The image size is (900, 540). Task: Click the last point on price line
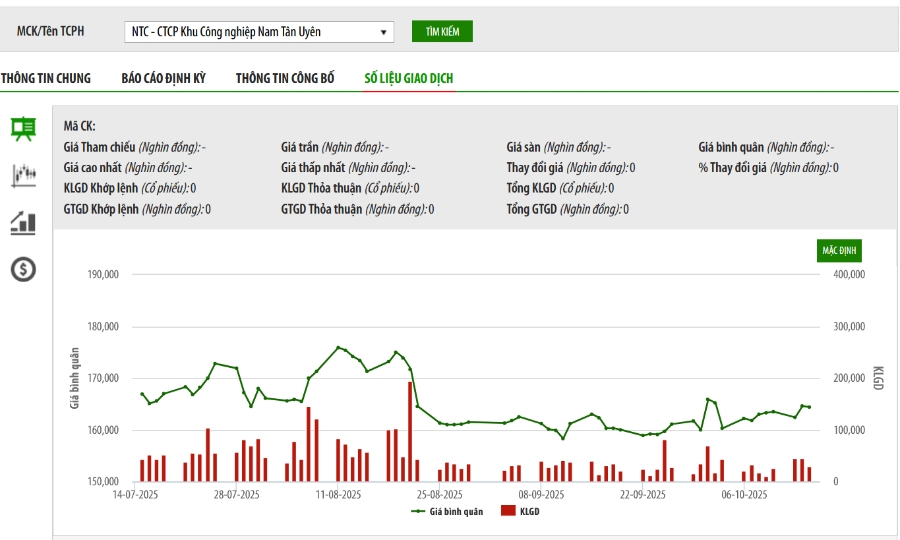(x=809, y=407)
